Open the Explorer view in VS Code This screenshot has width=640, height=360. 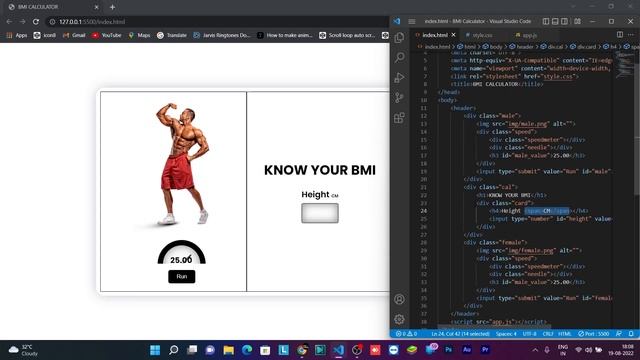pyautogui.click(x=400, y=38)
